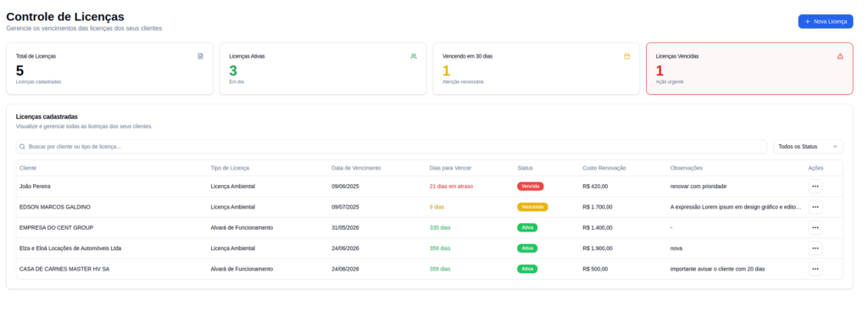Click the Cliente column header
The image size is (868, 318).
pyautogui.click(x=28, y=168)
